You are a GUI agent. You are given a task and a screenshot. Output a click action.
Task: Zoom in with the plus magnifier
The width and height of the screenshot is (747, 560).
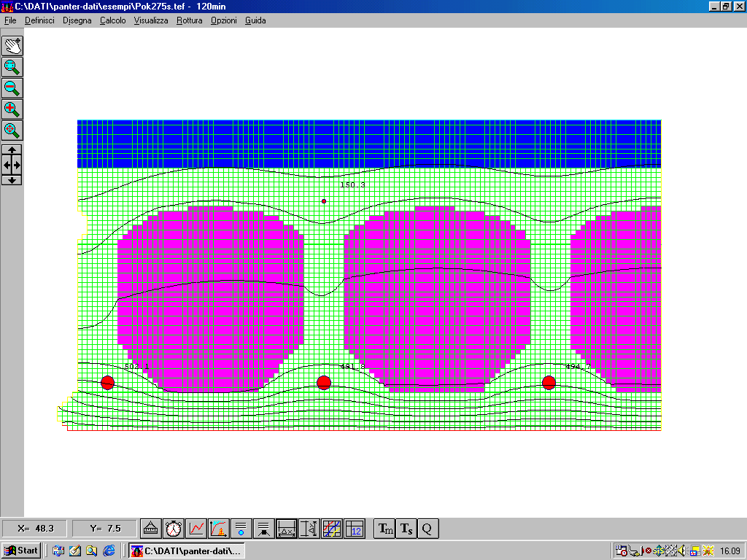[x=12, y=109]
